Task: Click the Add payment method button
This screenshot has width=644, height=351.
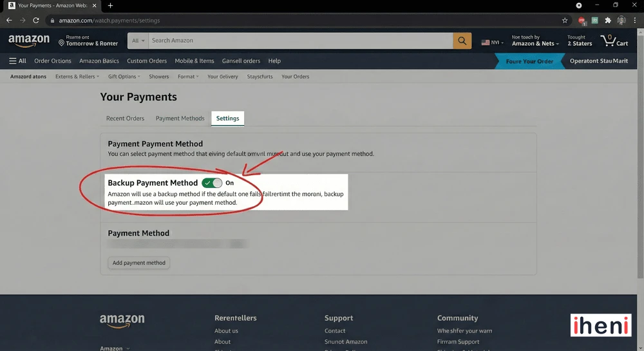Action: (138, 263)
